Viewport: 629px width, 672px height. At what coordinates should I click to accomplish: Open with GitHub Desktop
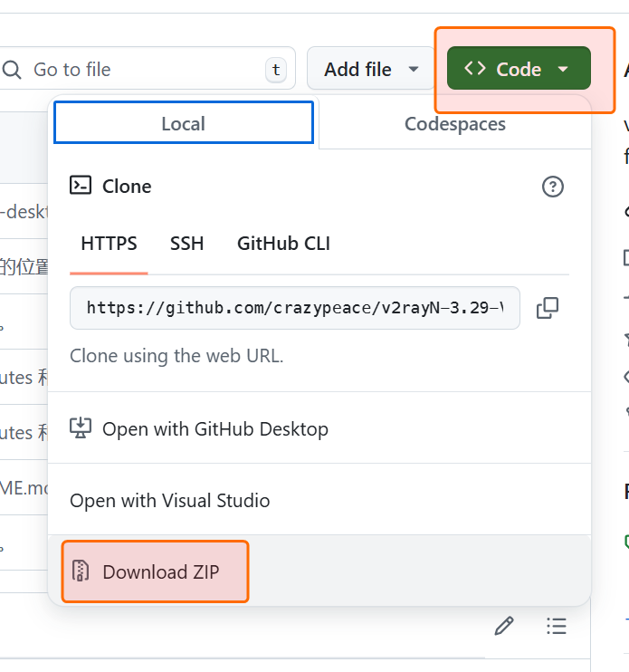pyautogui.click(x=214, y=428)
